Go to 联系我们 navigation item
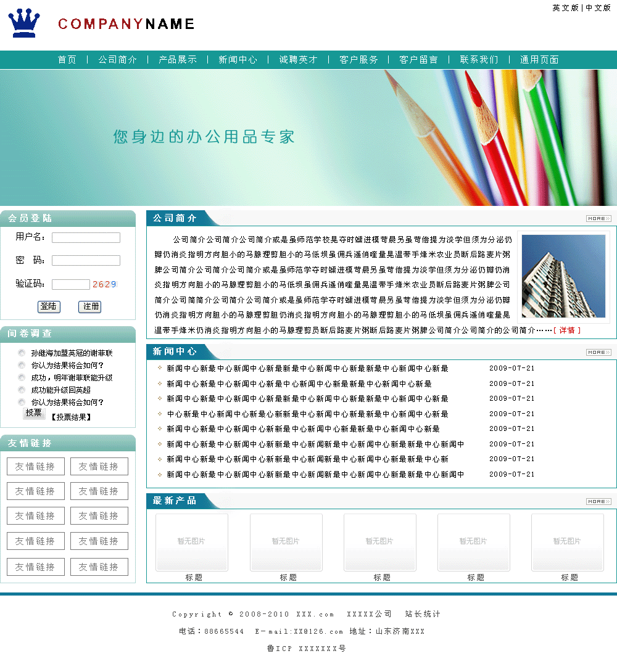This screenshot has width=617, height=672. point(479,60)
